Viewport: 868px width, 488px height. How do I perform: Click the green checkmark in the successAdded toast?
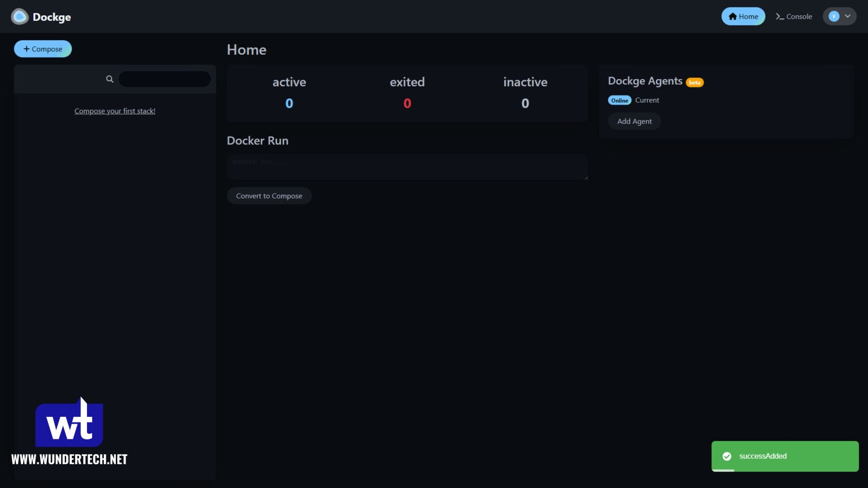(728, 456)
